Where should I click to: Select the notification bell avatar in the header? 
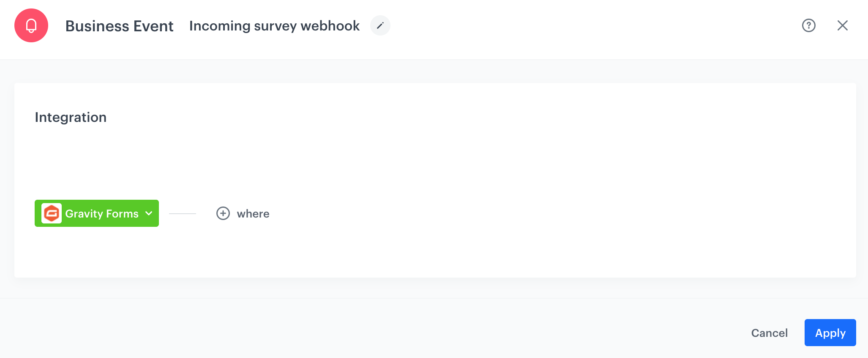(31, 25)
